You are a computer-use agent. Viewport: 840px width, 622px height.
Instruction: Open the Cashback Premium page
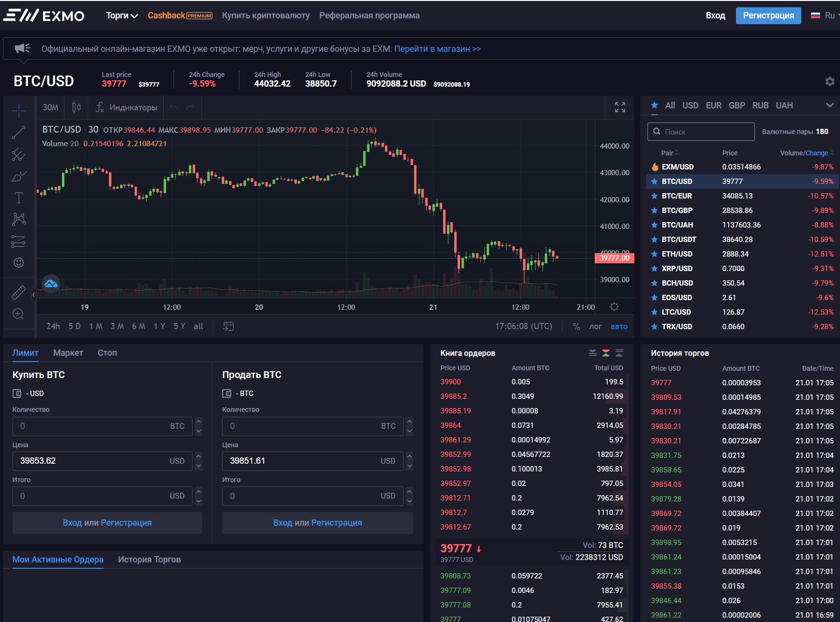(180, 15)
